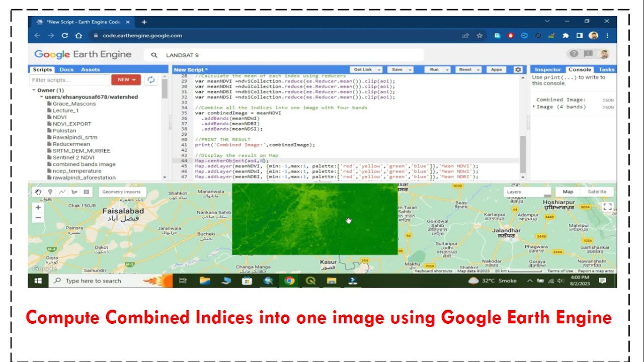The height and width of the screenshot is (362, 644).
Task: Click the LANDSAT 9 search box
Action: click(x=284, y=55)
